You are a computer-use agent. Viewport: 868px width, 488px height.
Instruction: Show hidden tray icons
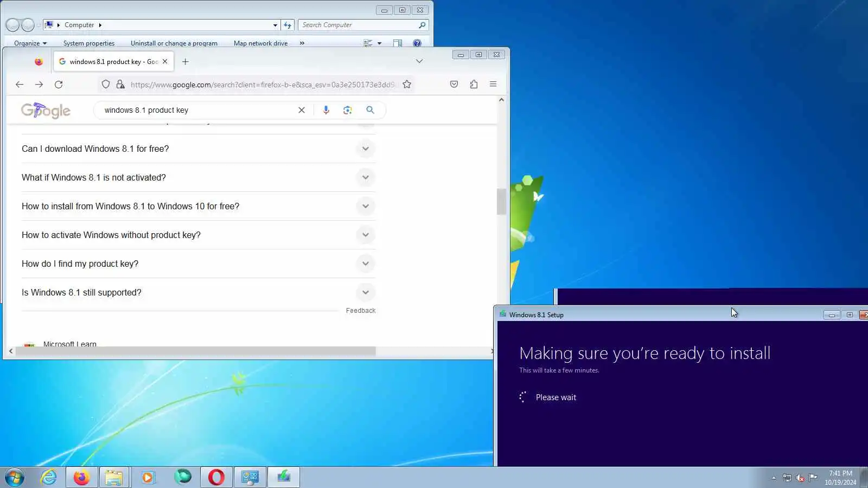(774, 478)
